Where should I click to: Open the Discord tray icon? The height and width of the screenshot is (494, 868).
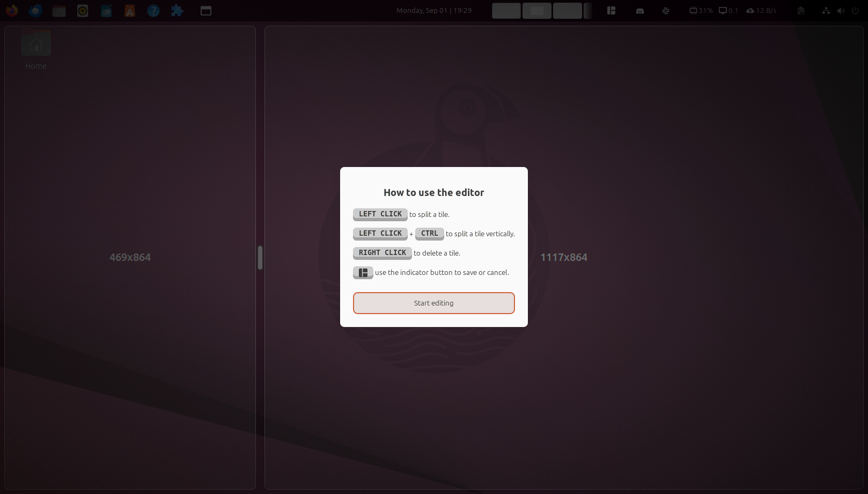(639, 10)
